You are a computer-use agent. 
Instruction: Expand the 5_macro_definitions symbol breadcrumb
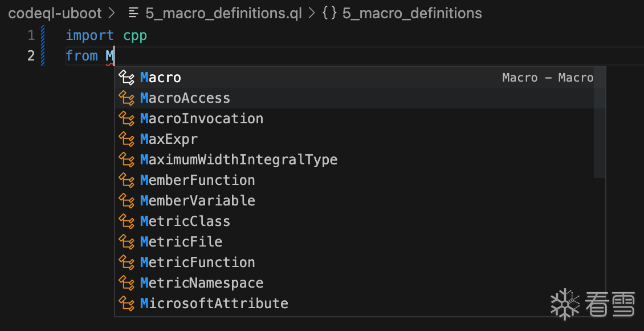point(411,13)
